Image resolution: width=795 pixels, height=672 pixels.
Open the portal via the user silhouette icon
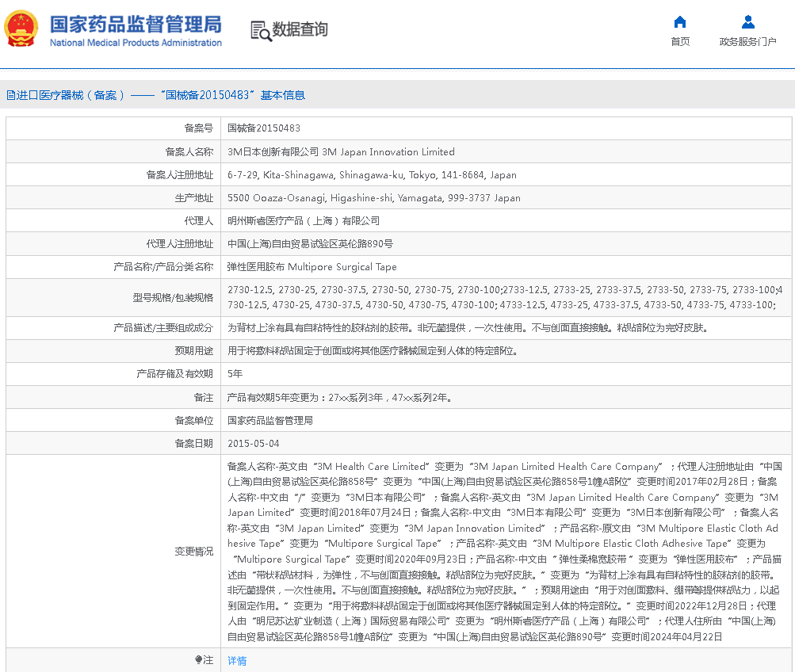(748, 21)
